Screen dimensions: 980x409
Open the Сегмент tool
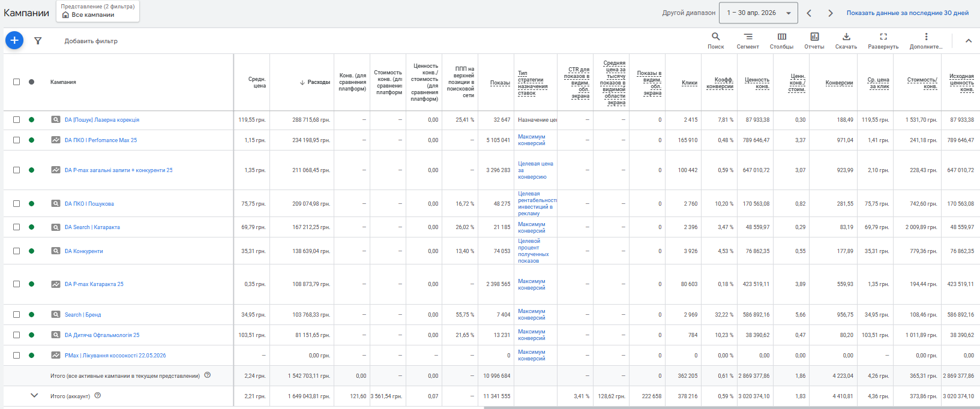(x=748, y=41)
